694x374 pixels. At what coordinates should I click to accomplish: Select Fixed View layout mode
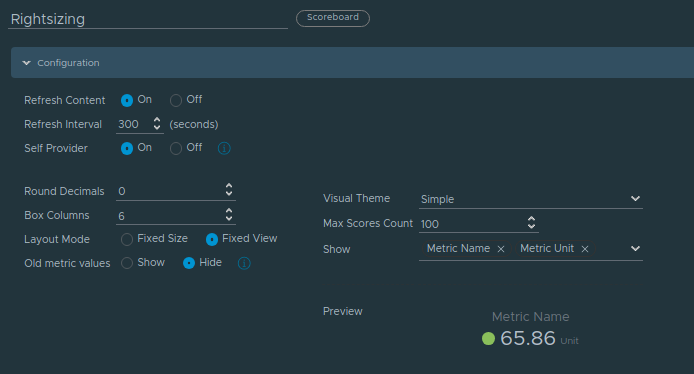[212, 239]
